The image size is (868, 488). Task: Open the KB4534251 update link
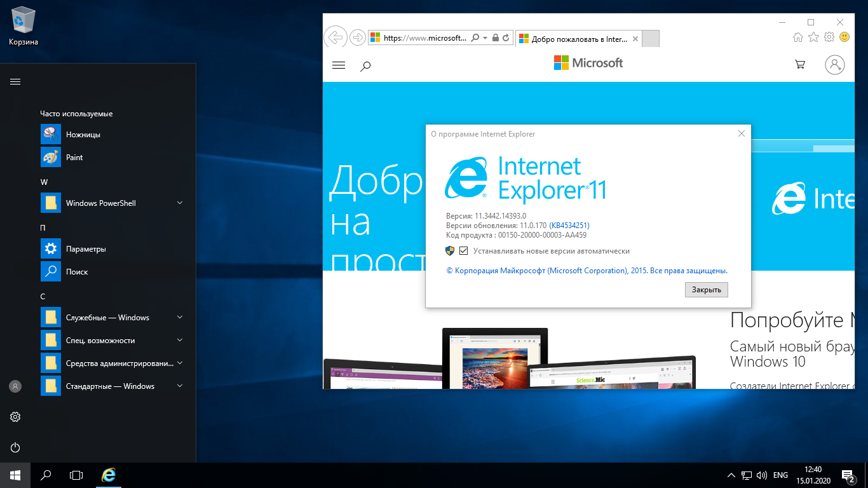click(569, 226)
